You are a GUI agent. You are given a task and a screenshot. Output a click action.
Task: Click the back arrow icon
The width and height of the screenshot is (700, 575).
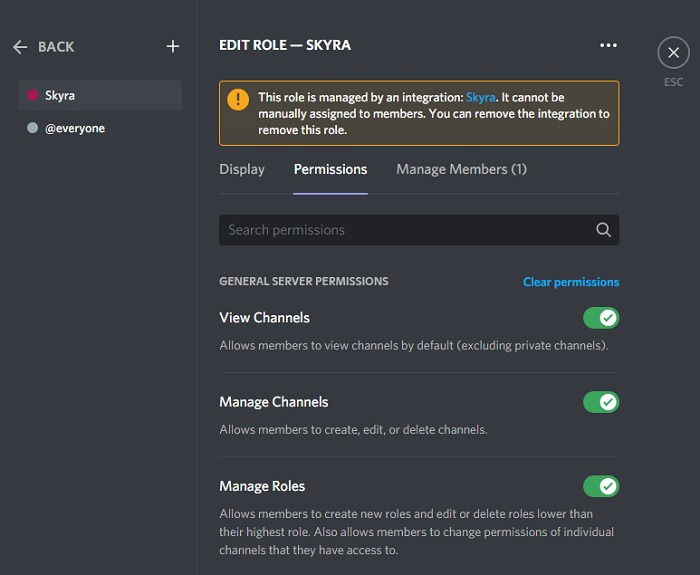point(20,47)
